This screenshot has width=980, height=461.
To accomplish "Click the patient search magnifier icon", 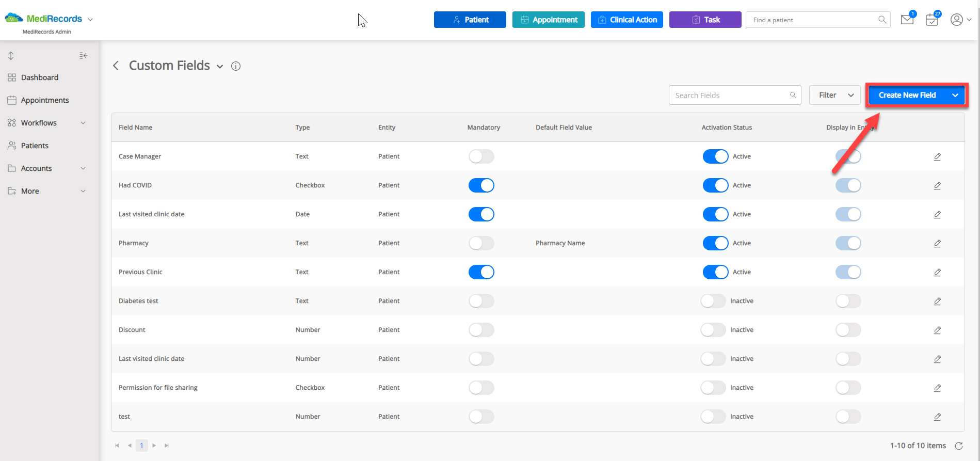I will [882, 20].
